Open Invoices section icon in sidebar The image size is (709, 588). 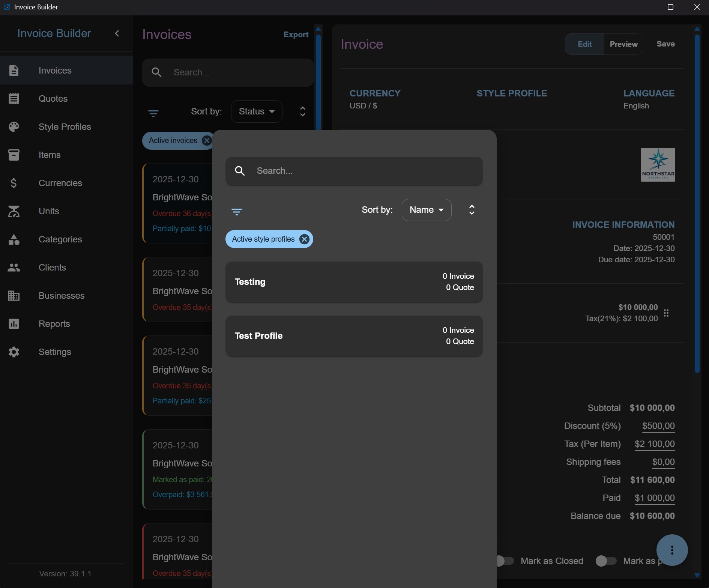tap(14, 71)
